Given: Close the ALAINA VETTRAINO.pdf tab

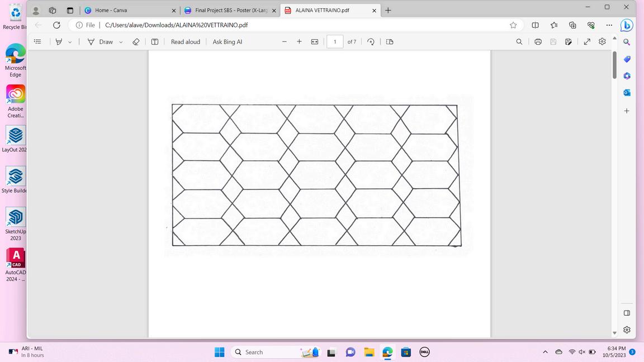Looking at the screenshot, I should point(374,11).
